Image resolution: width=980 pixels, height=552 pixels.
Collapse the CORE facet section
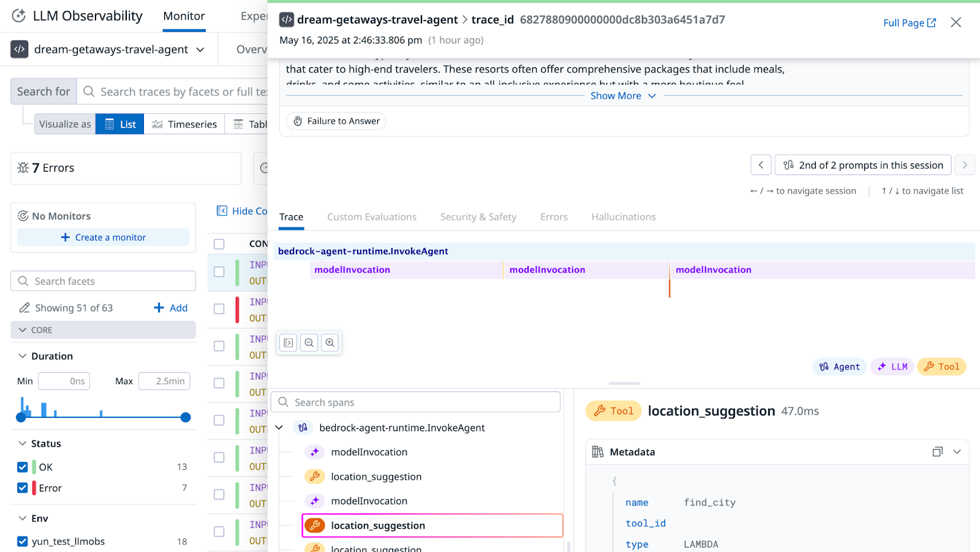tap(22, 330)
